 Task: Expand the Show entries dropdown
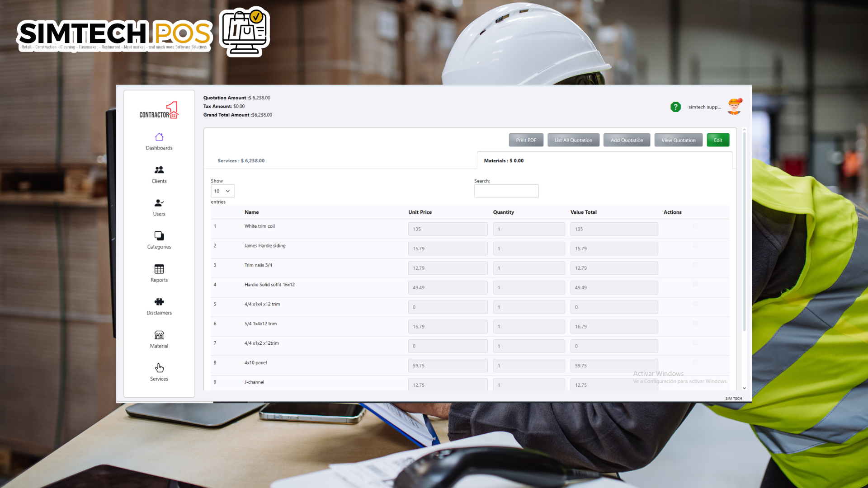tap(222, 191)
